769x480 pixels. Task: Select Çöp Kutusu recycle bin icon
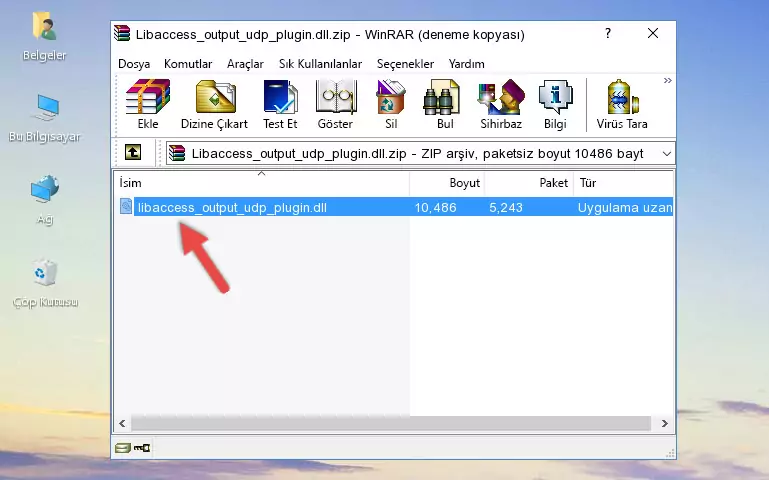click(x=45, y=283)
